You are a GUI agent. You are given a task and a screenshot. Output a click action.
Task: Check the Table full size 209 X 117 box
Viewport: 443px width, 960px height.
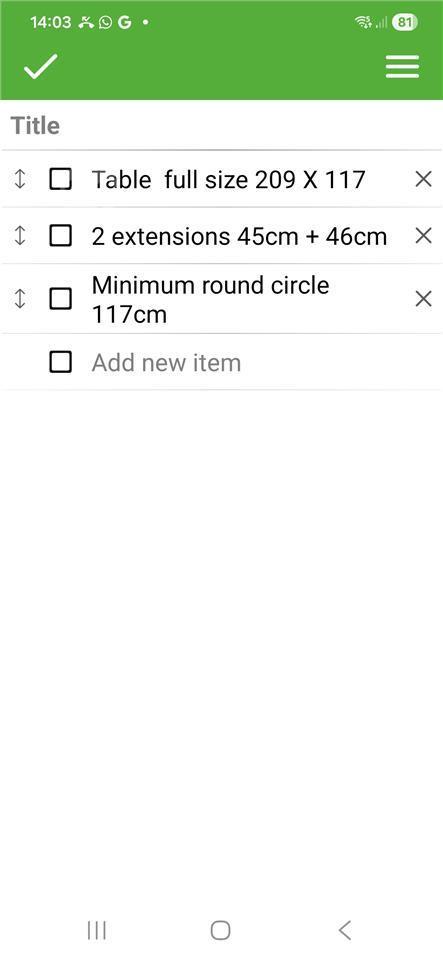pyautogui.click(x=60, y=179)
